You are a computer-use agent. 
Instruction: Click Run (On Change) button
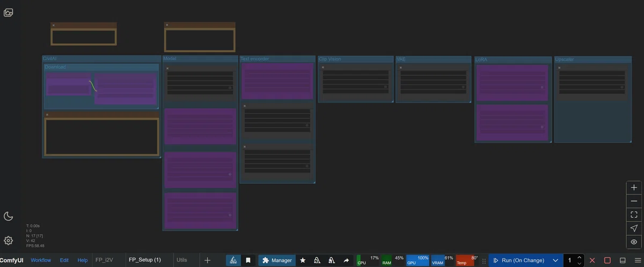point(519,260)
